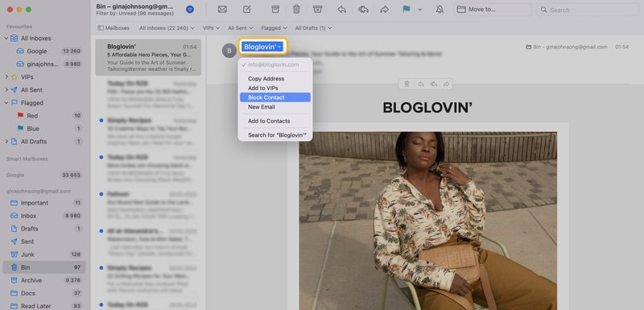Click inline trash icon above message
644x310 pixels.
[407, 84]
